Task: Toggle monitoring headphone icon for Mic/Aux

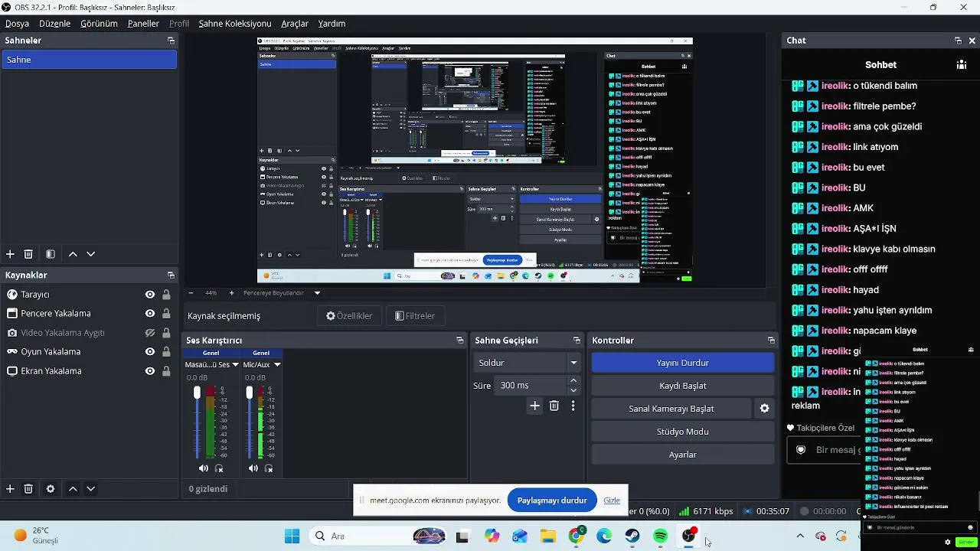Action: (269, 468)
